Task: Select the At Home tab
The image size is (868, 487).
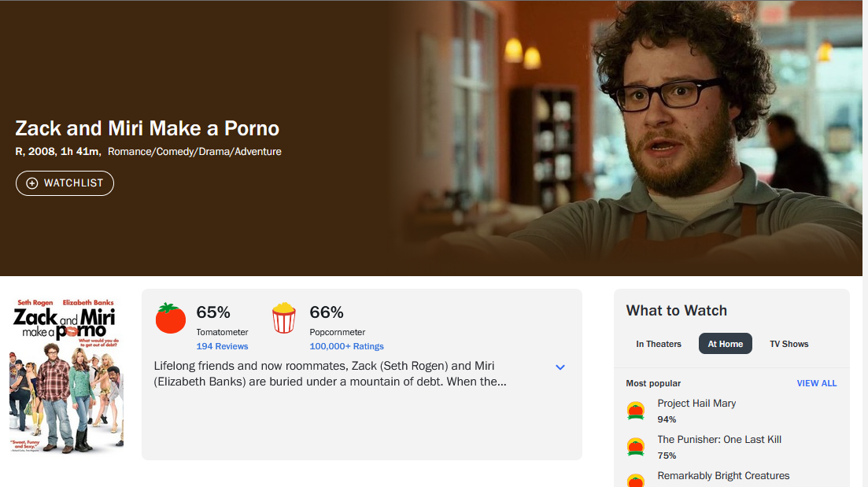Action: pyautogui.click(x=726, y=344)
